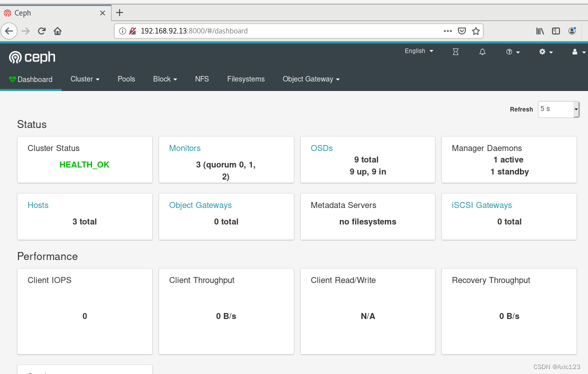Open the Dashboard nav item
The height and width of the screenshot is (374, 588).
tap(31, 79)
